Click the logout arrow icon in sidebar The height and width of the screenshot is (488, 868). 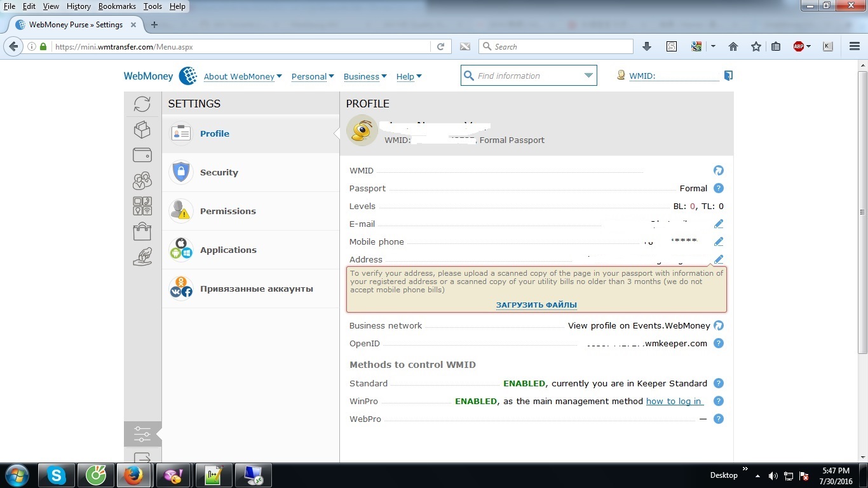(142, 458)
